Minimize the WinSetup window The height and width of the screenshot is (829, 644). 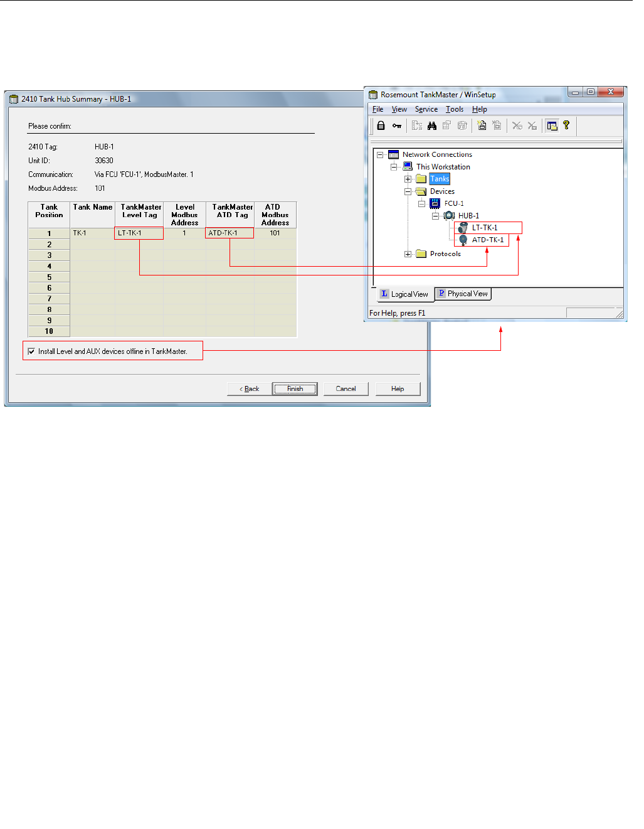coord(575,92)
